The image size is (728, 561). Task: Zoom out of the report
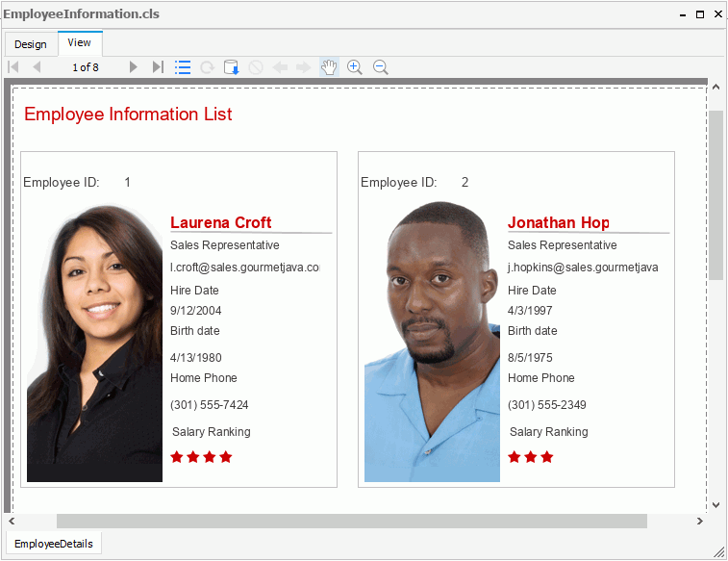coord(380,67)
